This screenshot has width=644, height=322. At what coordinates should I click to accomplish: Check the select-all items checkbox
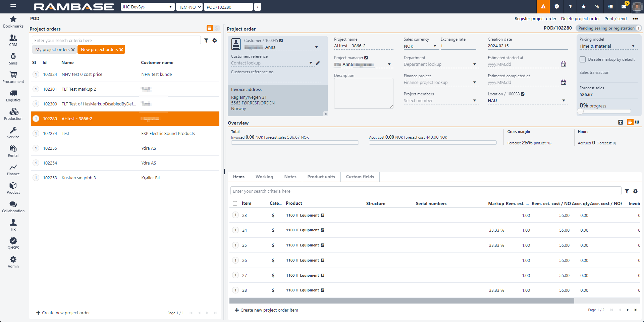pyautogui.click(x=235, y=203)
